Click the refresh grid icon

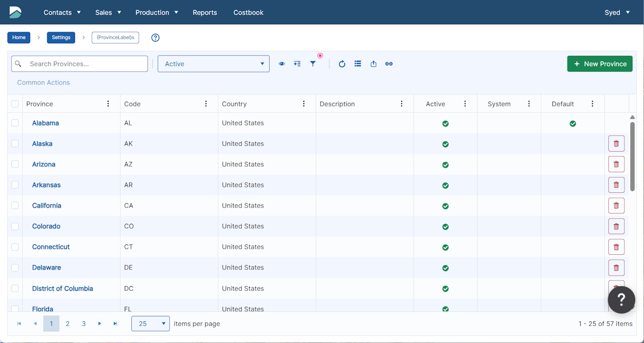(342, 64)
